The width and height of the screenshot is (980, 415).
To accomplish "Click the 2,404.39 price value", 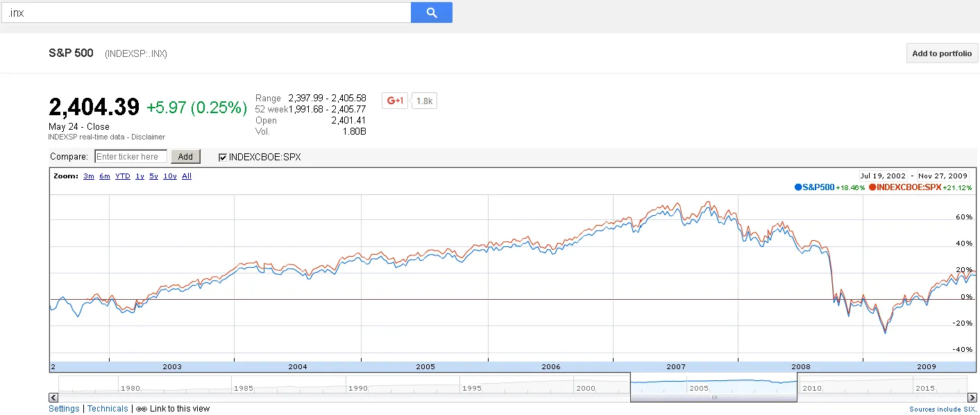I will [94, 107].
